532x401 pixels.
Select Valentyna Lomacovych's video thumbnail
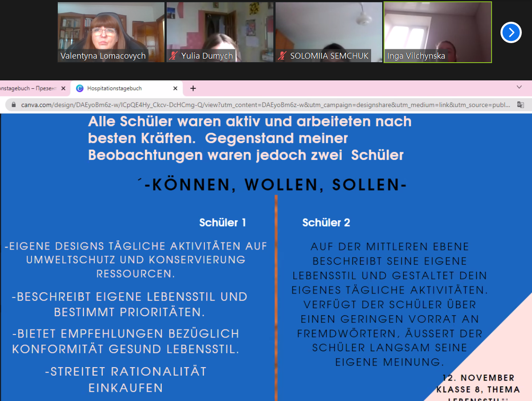pyautogui.click(x=111, y=32)
